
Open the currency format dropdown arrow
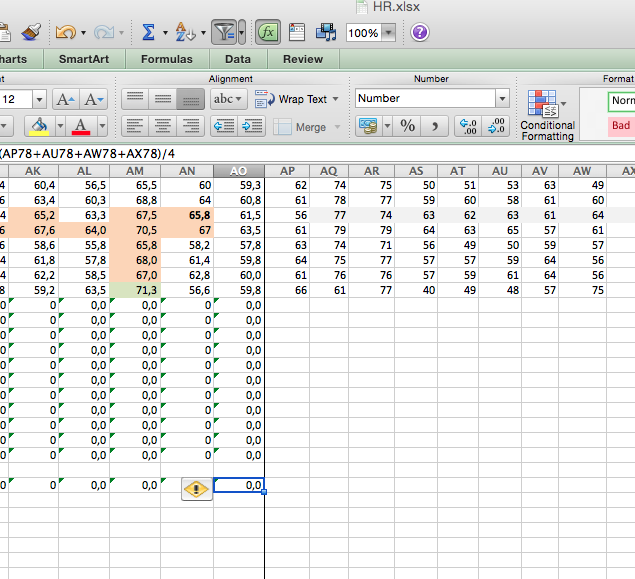coord(387,126)
